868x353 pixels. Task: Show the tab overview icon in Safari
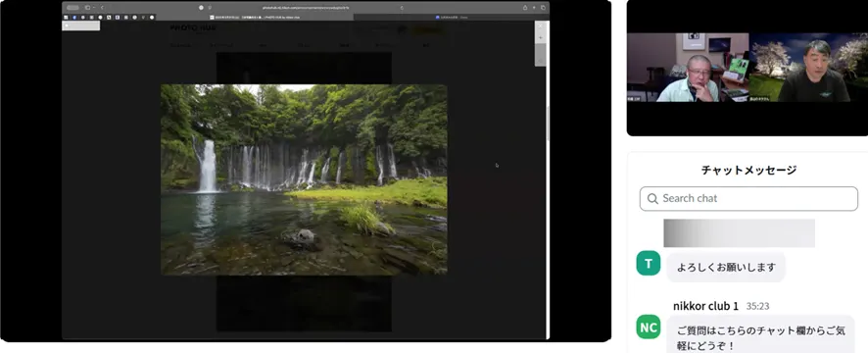[x=543, y=8]
